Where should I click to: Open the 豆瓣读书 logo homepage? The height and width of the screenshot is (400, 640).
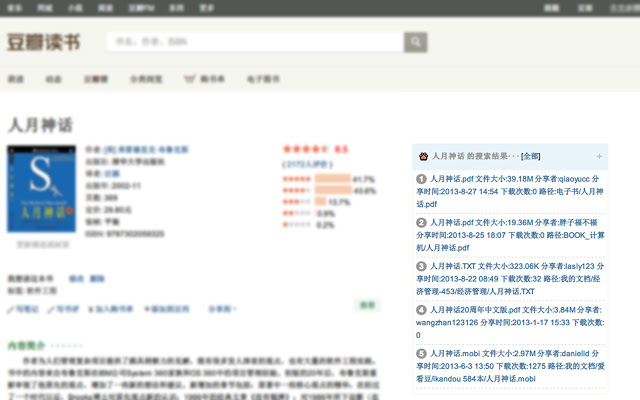point(44,42)
